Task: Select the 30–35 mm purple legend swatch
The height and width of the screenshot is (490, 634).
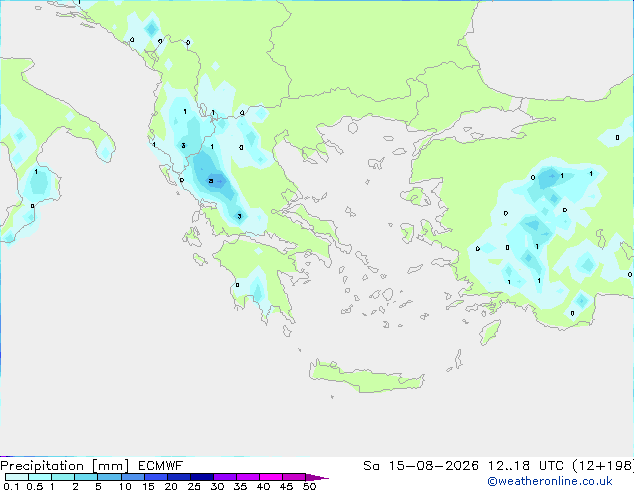Action: pyautogui.click(x=225, y=477)
